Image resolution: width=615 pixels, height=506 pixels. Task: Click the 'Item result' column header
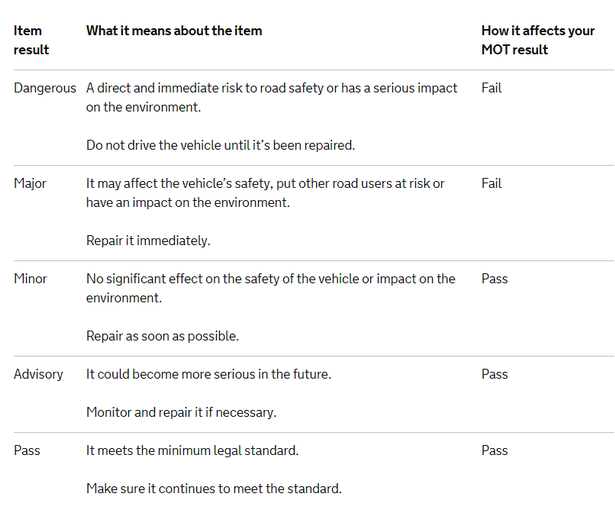tap(31, 40)
